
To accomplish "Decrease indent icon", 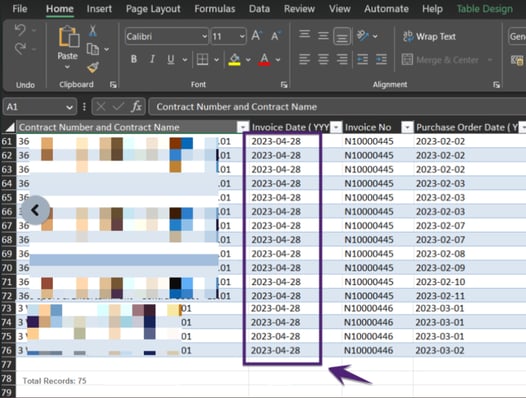I will (363, 59).
